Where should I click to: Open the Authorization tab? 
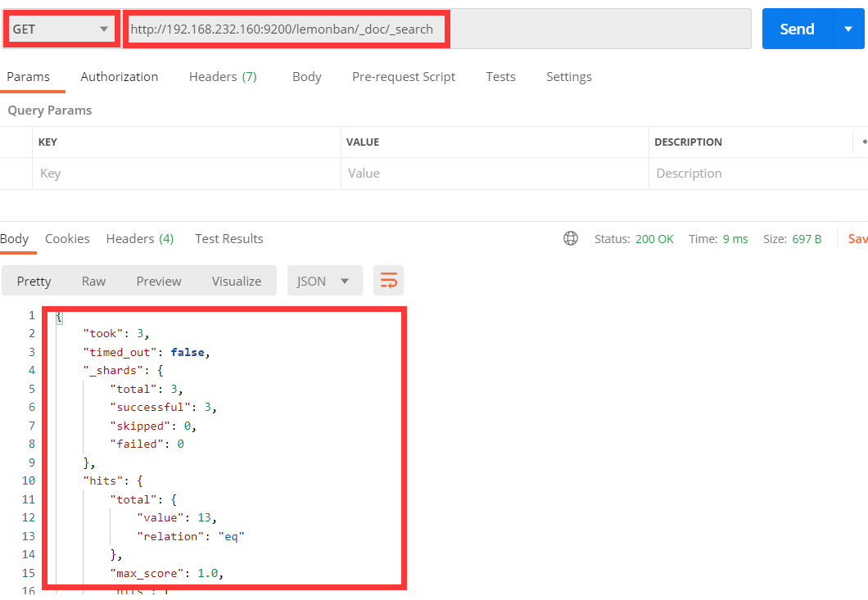tap(120, 77)
